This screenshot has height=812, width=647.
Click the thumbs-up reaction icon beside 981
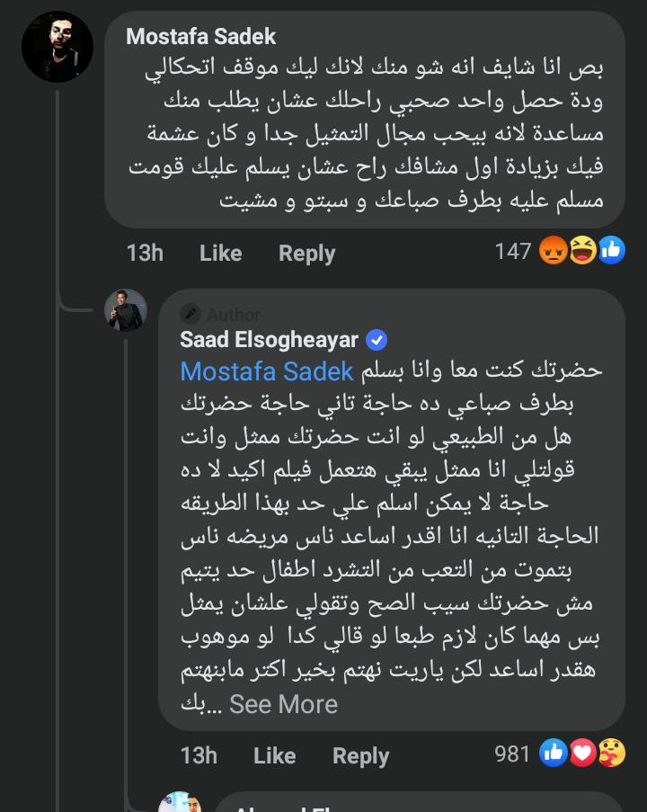pyautogui.click(x=554, y=754)
